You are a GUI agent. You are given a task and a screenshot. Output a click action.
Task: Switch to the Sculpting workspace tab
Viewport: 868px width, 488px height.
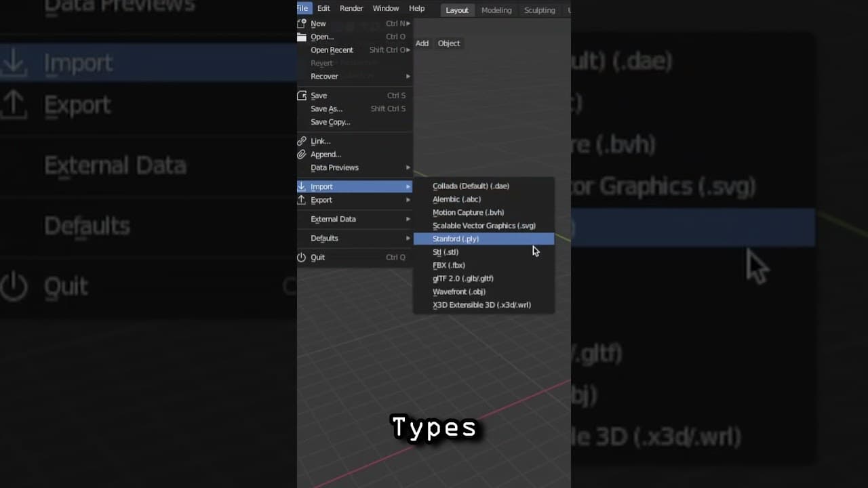coord(540,10)
